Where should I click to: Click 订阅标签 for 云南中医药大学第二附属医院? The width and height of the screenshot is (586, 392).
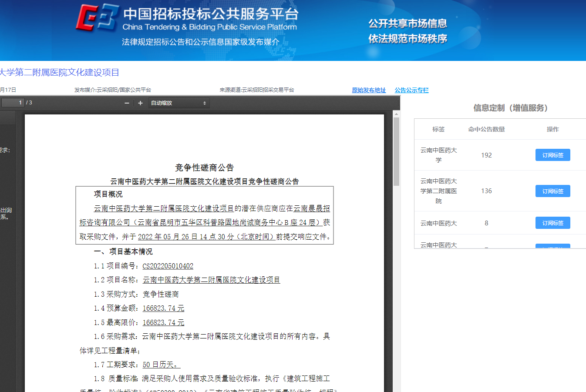click(552, 191)
